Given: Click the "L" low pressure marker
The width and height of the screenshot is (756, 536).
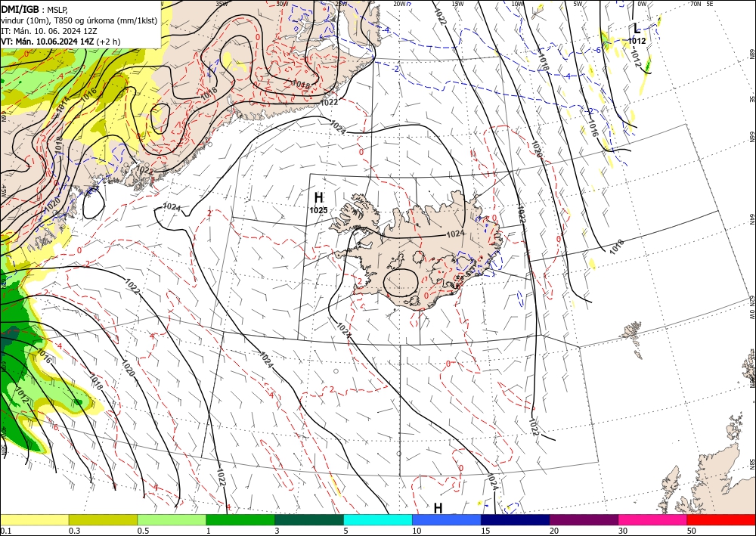Looking at the screenshot, I should click(x=637, y=28).
